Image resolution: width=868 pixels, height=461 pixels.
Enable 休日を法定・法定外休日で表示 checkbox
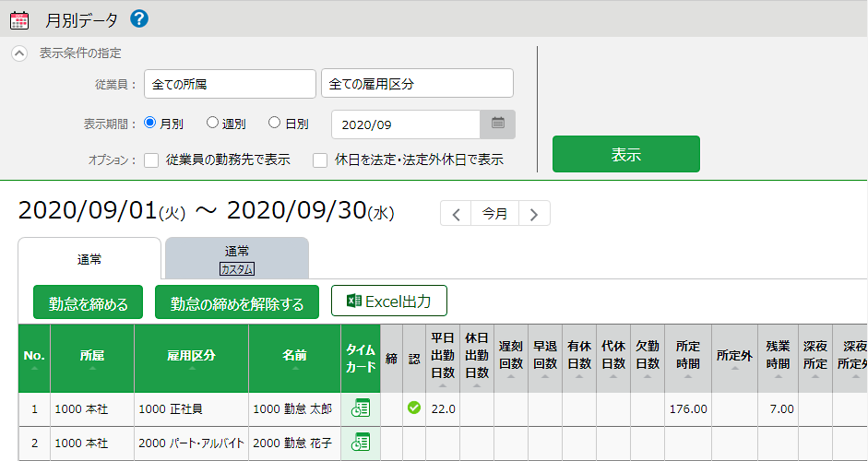tap(320, 160)
